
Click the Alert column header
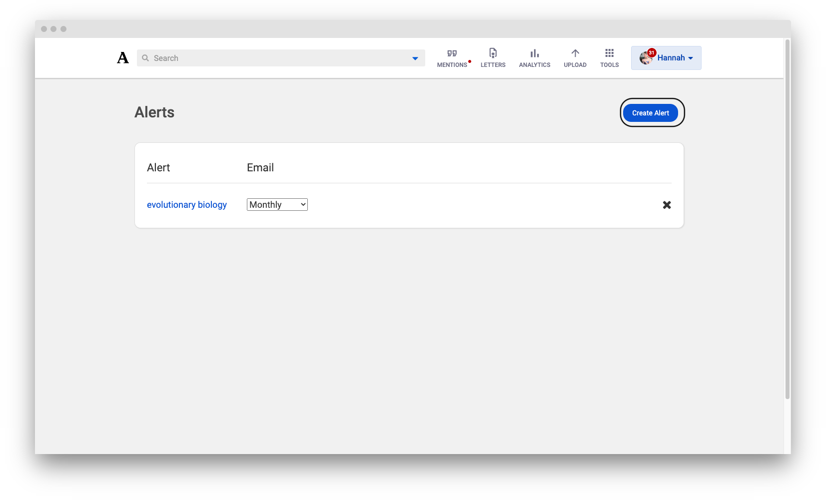[158, 168]
